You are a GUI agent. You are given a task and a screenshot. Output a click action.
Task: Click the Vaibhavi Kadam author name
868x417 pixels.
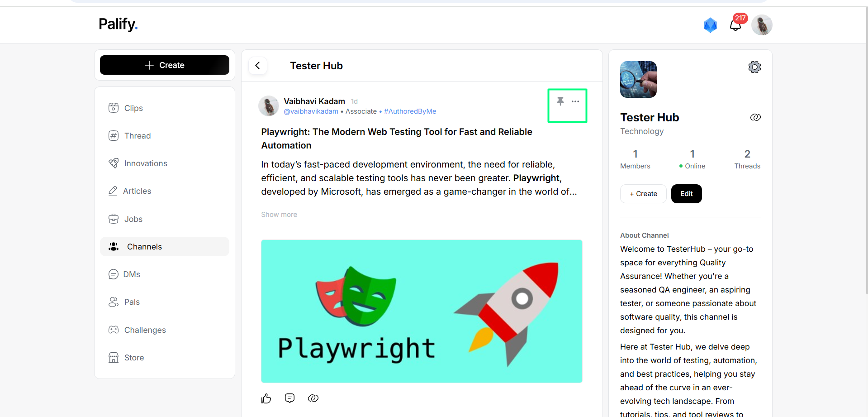314,101
